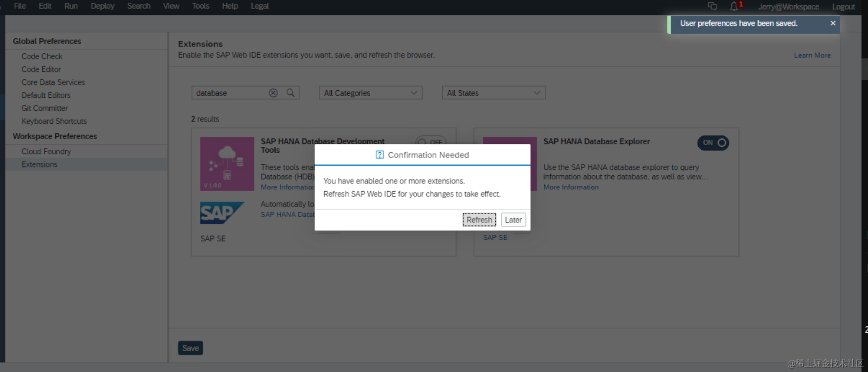Click the SAP HANA Database Explorer title
Viewport: 868px width, 372px height.
click(597, 142)
